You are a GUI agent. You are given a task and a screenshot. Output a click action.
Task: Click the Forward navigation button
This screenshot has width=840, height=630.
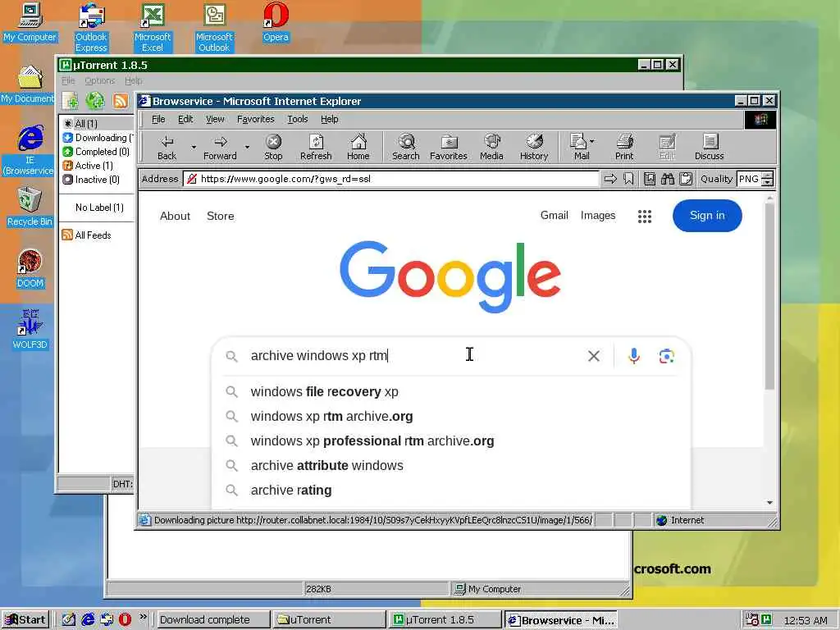point(220,147)
